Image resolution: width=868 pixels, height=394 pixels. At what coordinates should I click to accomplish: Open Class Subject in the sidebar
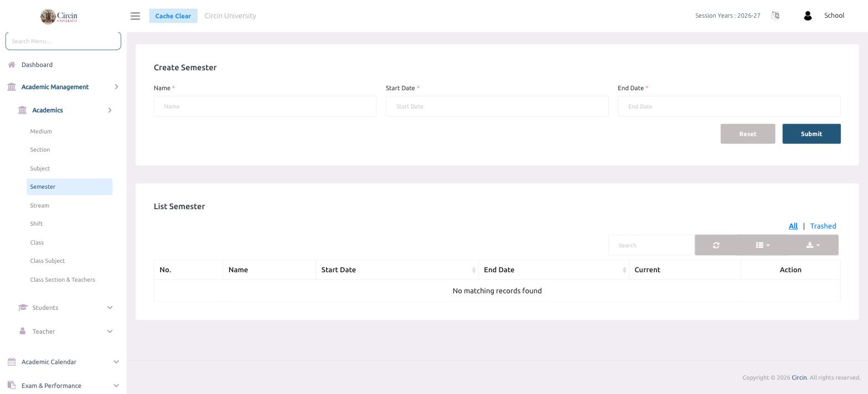(48, 261)
